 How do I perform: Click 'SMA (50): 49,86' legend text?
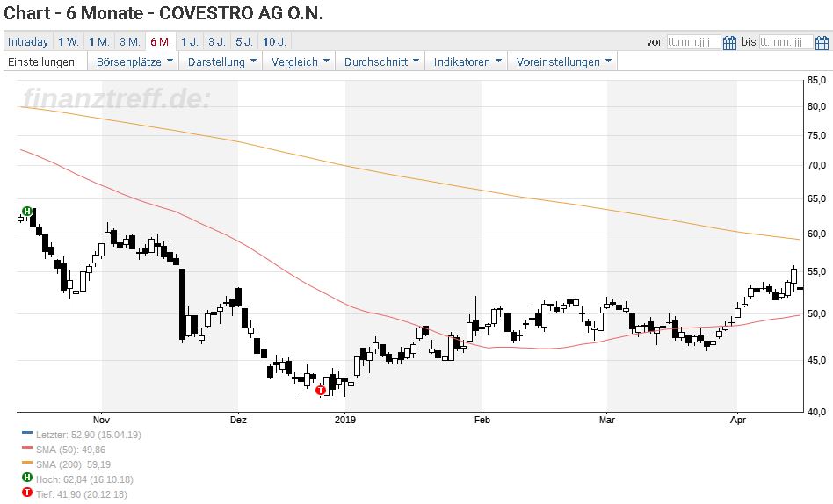(x=70, y=450)
